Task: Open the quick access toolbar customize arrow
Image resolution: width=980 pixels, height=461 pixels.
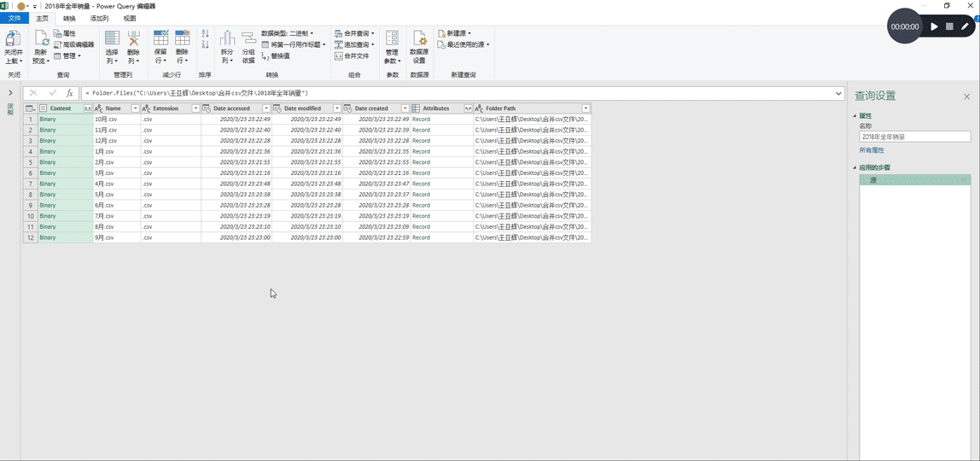Action: tap(35, 6)
